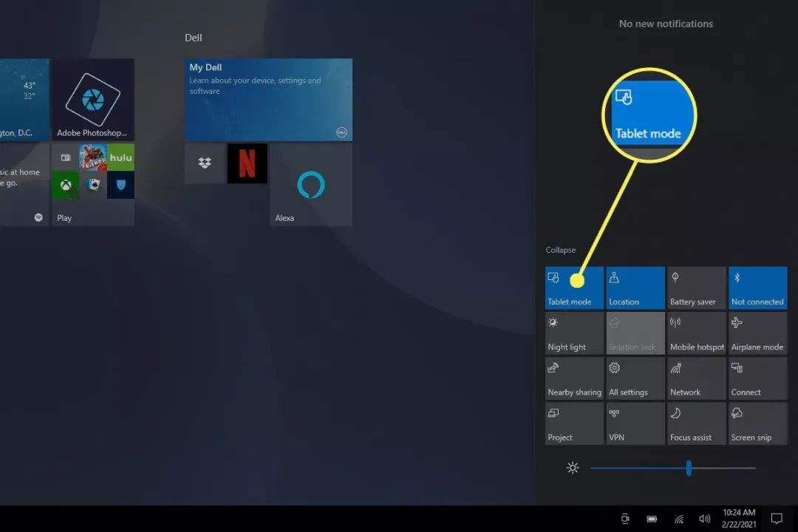798x532 pixels.
Task: Open the Project display options
Action: coord(574,423)
